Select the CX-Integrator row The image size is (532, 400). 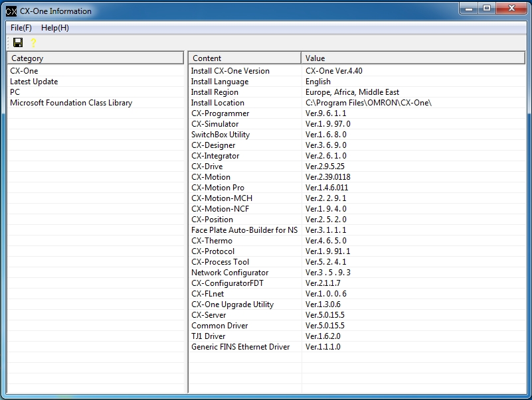pos(357,156)
